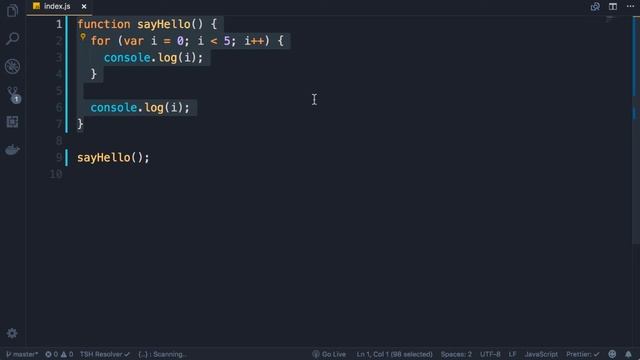Click the lightbulb quick fix icon on line 2
This screenshot has width=640, height=360.
pyautogui.click(x=83, y=37)
